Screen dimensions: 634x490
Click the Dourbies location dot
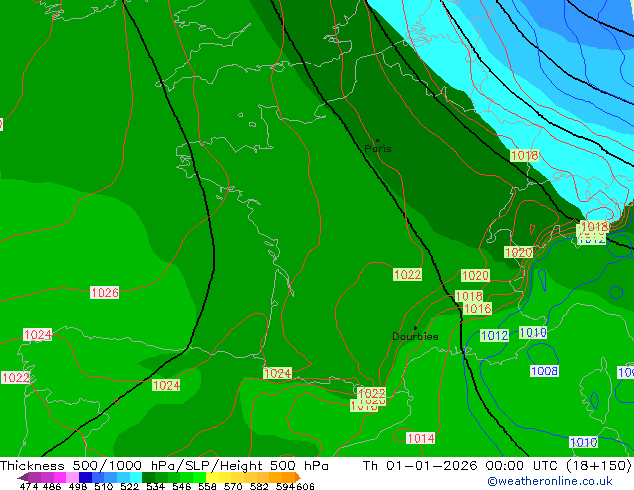(415, 328)
